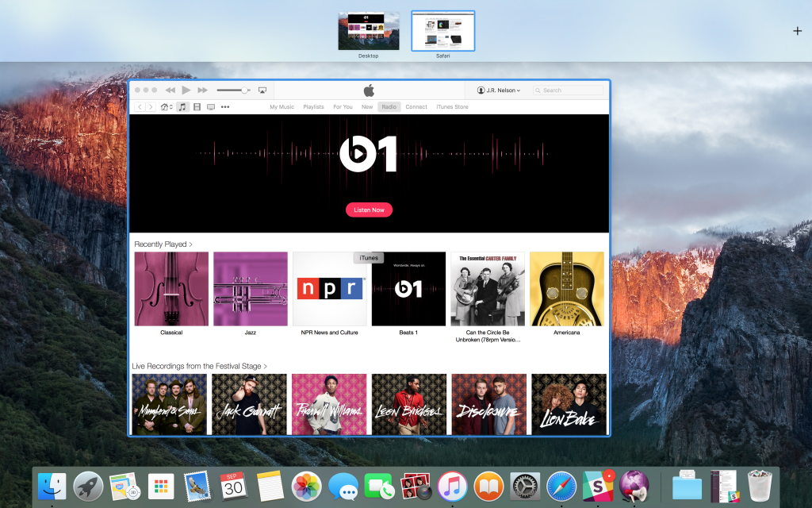Click the iTunes volume slider knob
Image resolution: width=812 pixels, height=508 pixels.
[x=244, y=90]
